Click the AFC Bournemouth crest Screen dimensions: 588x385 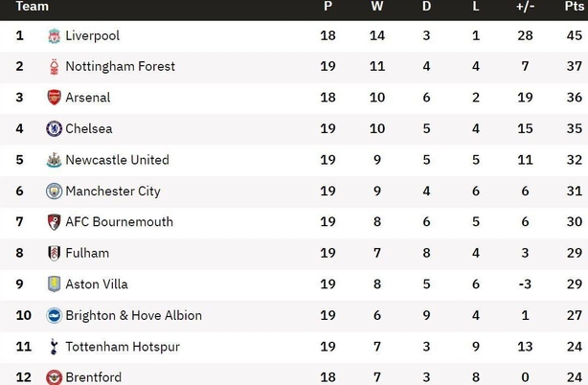54,222
